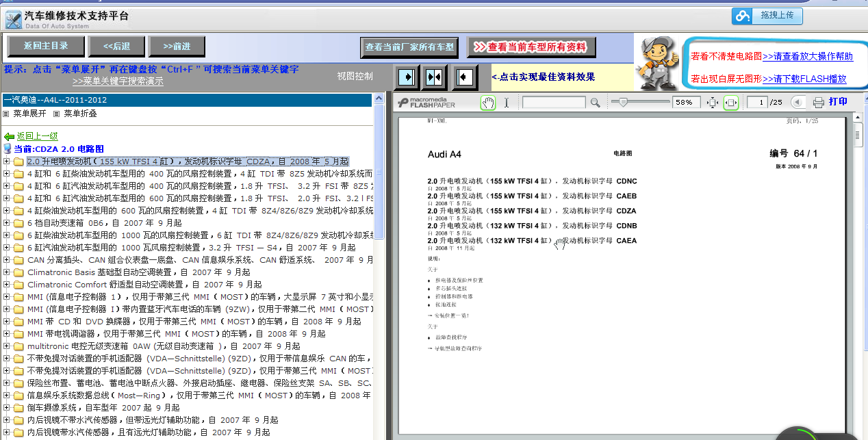Click the FlashPaper zoom slider handle

point(622,103)
